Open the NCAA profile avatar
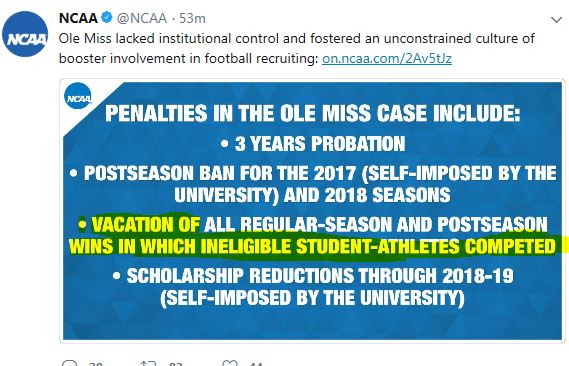This screenshot has height=366, width=569. pyautogui.click(x=25, y=34)
